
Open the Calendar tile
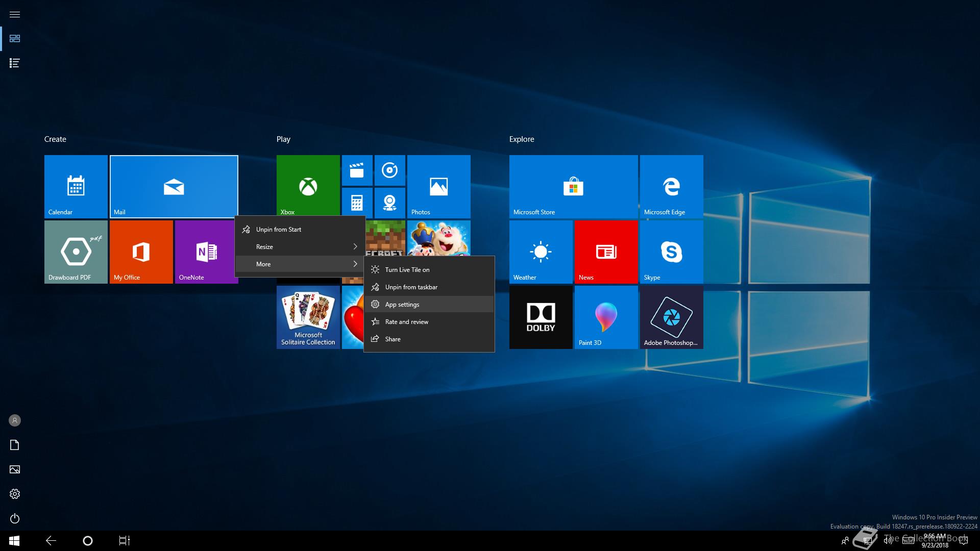(x=76, y=187)
